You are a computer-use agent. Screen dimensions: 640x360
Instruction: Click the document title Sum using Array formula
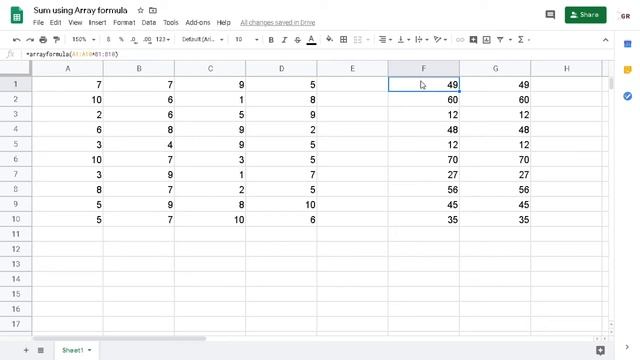point(80,10)
